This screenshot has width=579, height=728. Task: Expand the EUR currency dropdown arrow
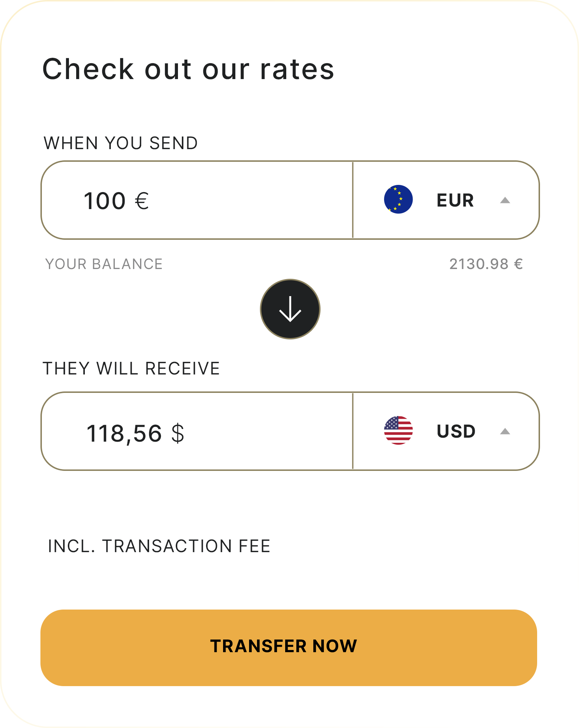point(505,200)
